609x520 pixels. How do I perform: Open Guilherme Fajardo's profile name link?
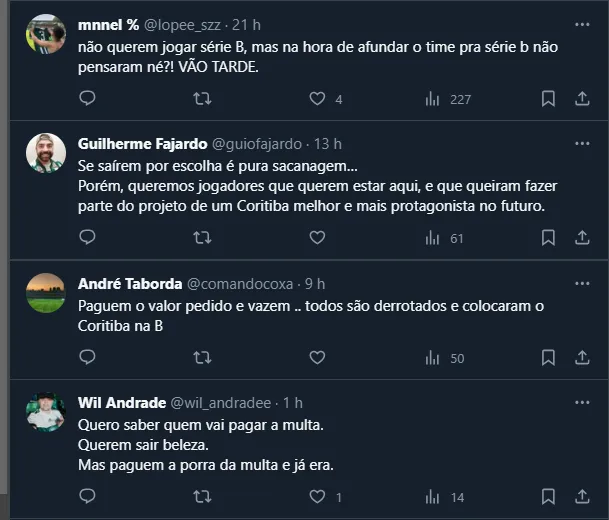click(x=140, y=143)
